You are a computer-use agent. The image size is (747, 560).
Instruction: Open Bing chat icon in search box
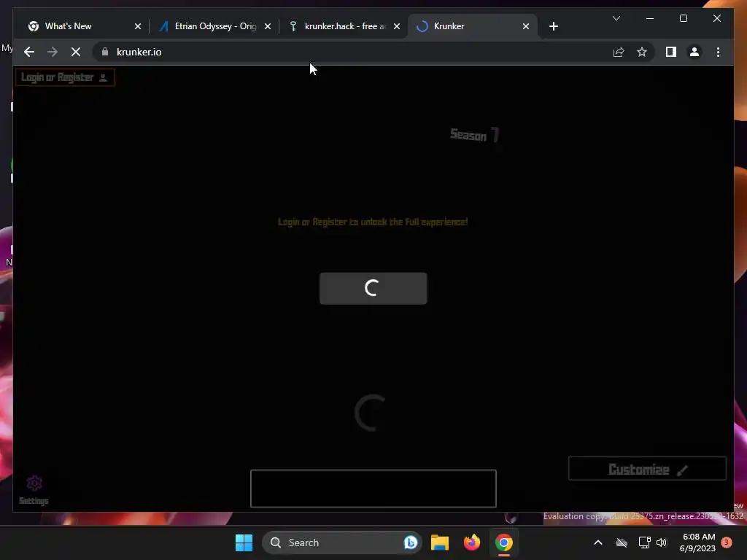click(410, 542)
